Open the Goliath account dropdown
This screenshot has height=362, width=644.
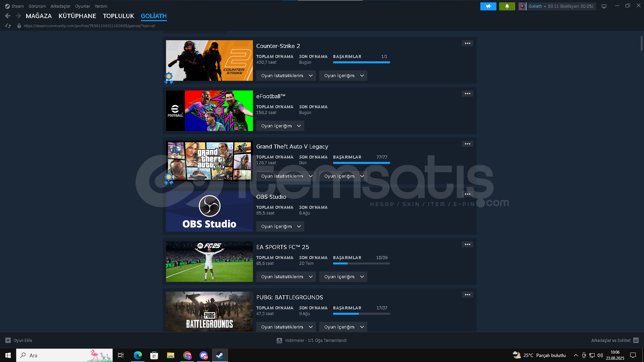click(537, 6)
